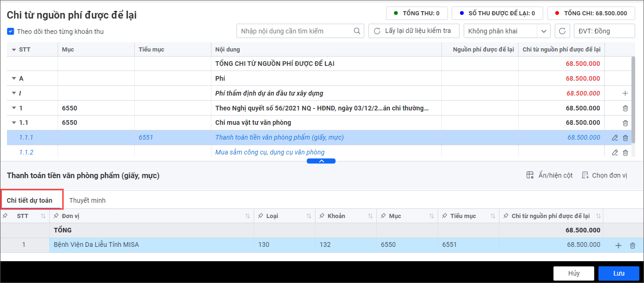The width and height of the screenshot is (644, 283).
Task: Click the search magnifier icon
Action: 357,31
